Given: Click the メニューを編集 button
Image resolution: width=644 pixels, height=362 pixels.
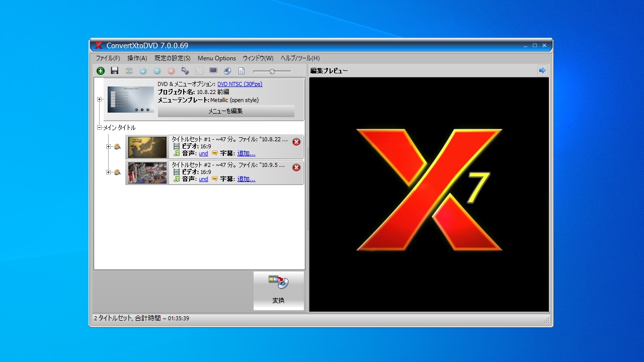Looking at the screenshot, I should [x=226, y=111].
